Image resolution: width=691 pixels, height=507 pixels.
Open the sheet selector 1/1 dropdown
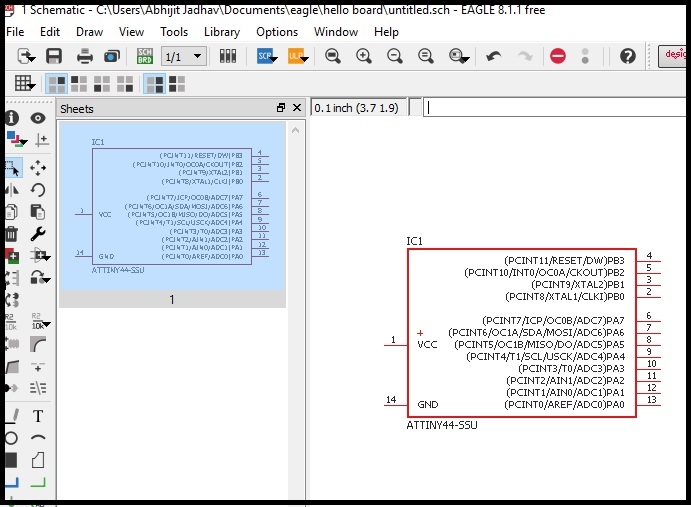184,56
